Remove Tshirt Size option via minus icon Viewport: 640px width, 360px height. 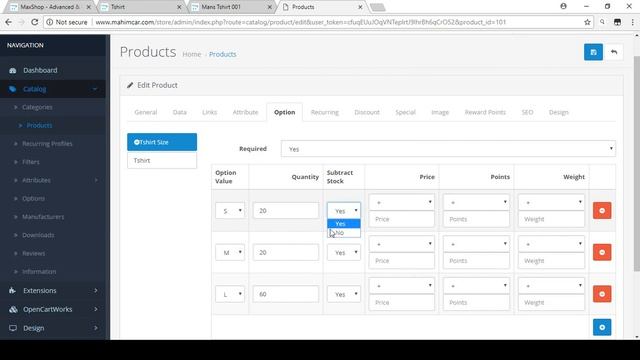137,142
